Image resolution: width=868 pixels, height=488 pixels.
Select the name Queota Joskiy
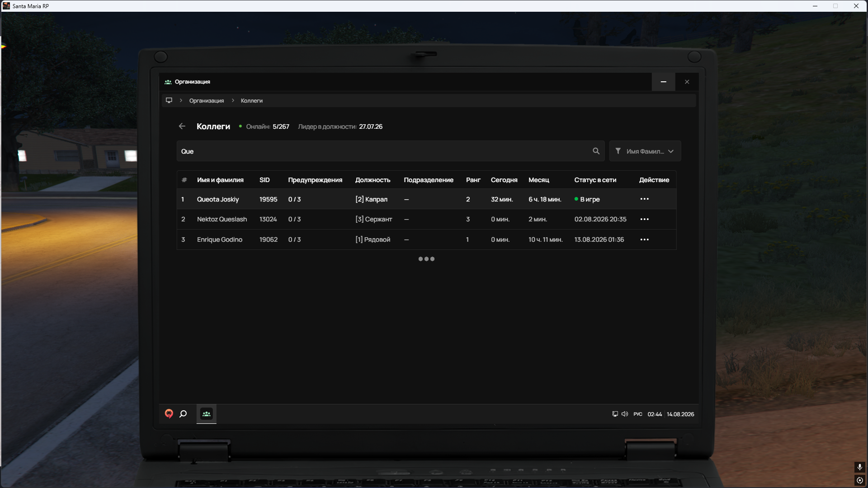point(218,199)
